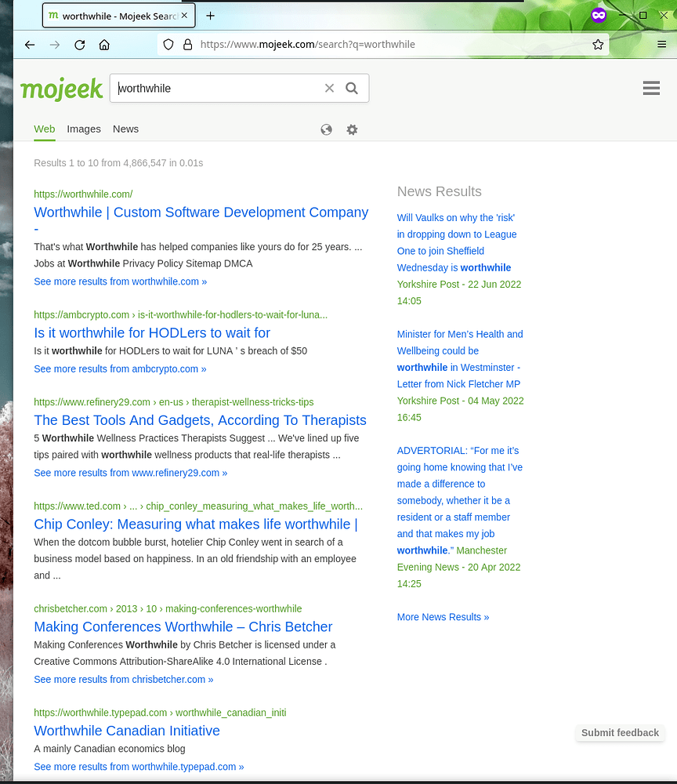Select the Web results tab

[45, 129]
